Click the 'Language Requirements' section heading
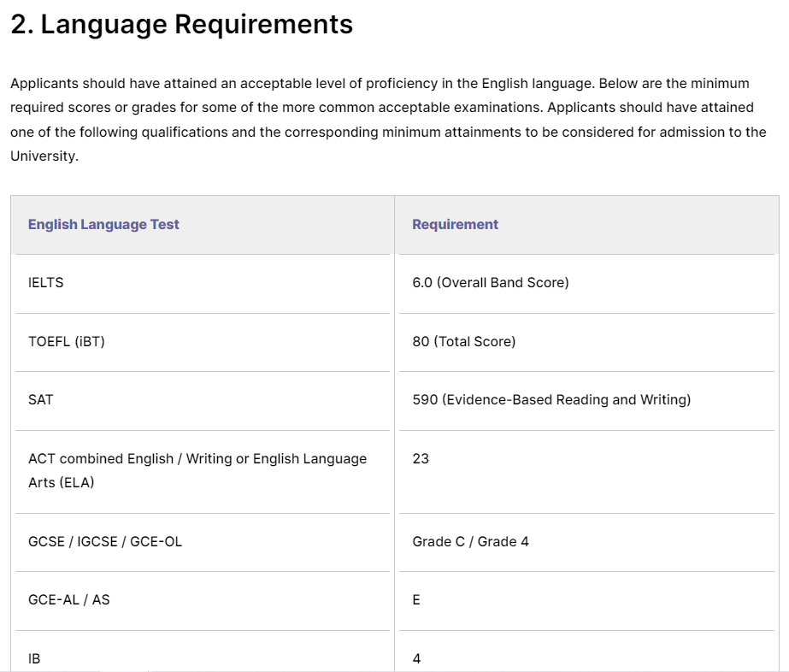The image size is (789, 672). pos(181,24)
